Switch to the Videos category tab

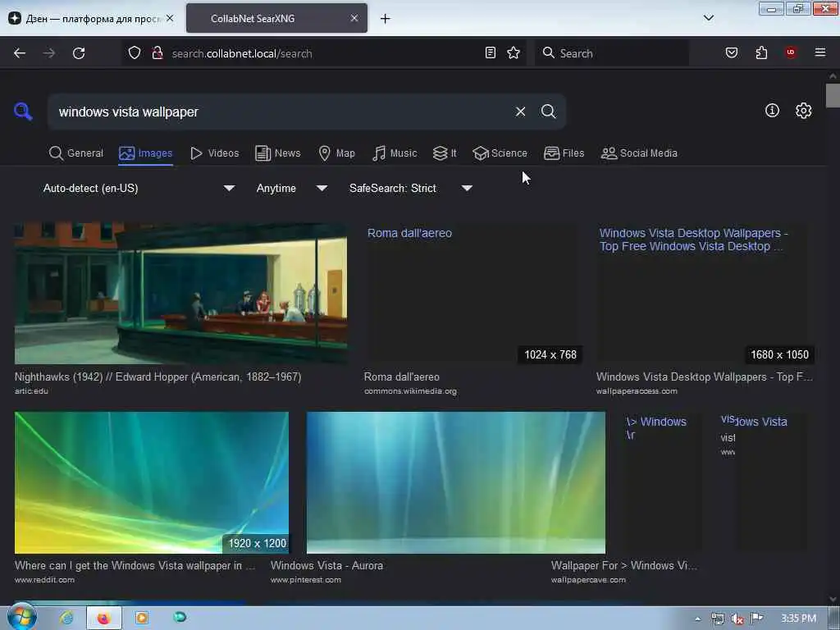(x=215, y=153)
